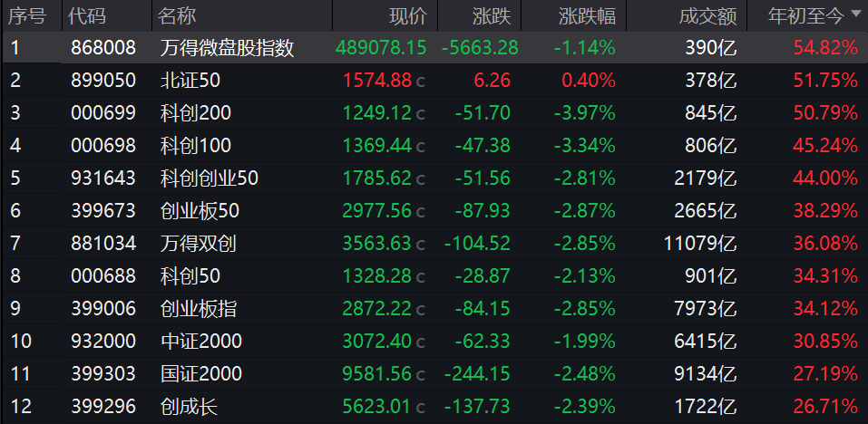
Task: Click the percent change -1.14%
Action: [x=585, y=48]
